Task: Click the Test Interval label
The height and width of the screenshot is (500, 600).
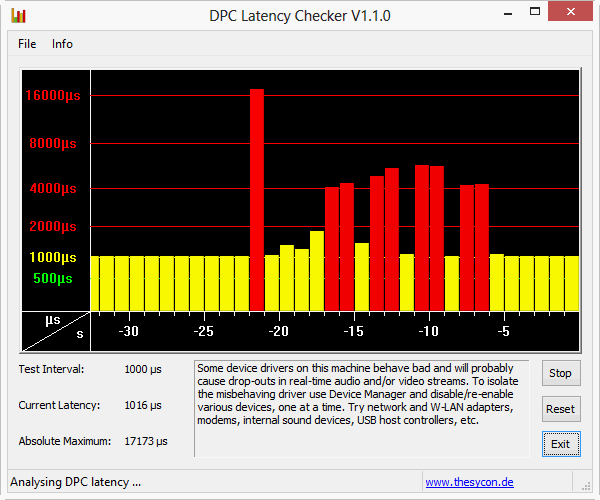Action: pyautogui.click(x=51, y=370)
